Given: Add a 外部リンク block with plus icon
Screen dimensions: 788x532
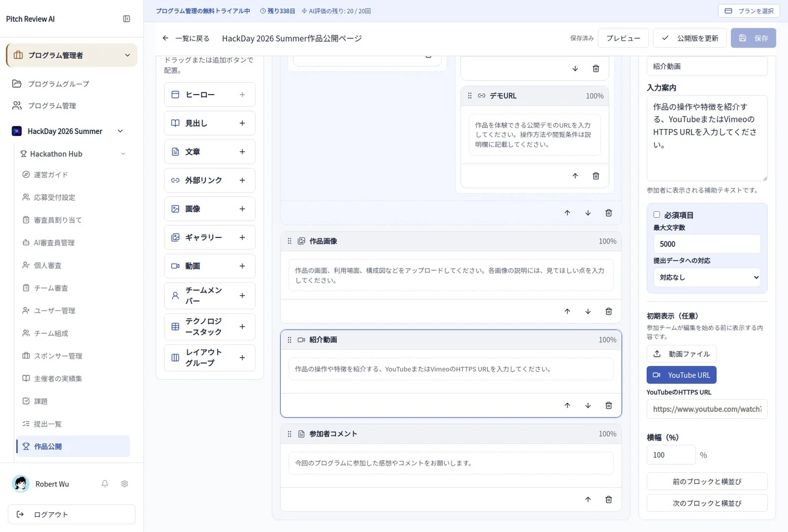Looking at the screenshot, I should click(x=242, y=180).
